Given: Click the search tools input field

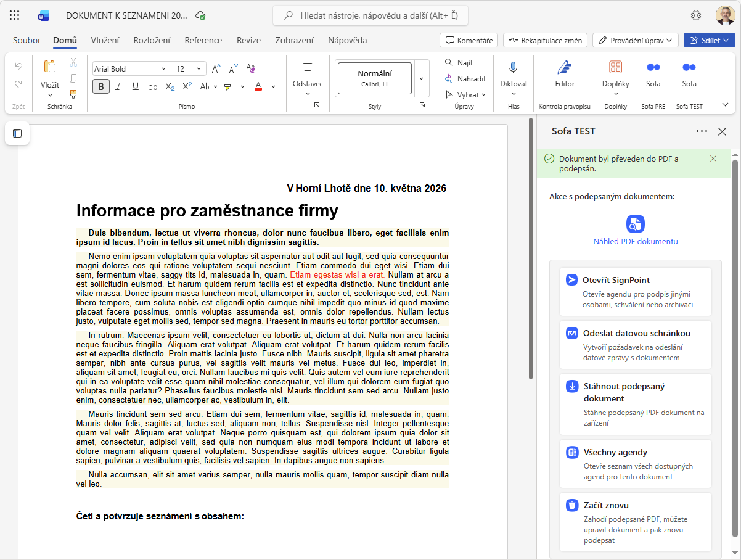Looking at the screenshot, I should [370, 15].
